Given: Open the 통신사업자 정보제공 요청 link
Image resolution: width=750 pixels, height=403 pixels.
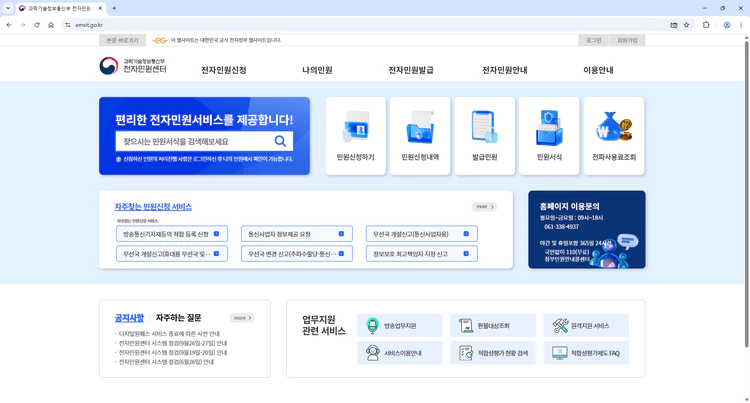Looking at the screenshot, I should click(296, 234).
